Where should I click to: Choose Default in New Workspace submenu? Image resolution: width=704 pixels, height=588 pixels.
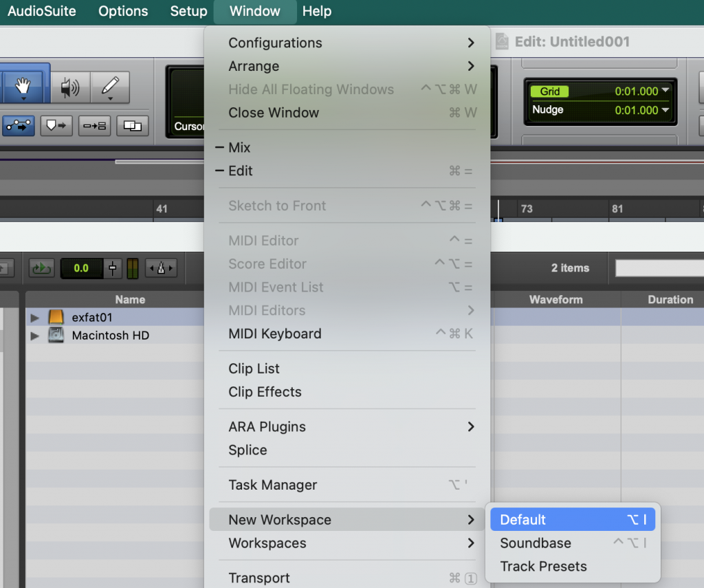pyautogui.click(x=523, y=520)
